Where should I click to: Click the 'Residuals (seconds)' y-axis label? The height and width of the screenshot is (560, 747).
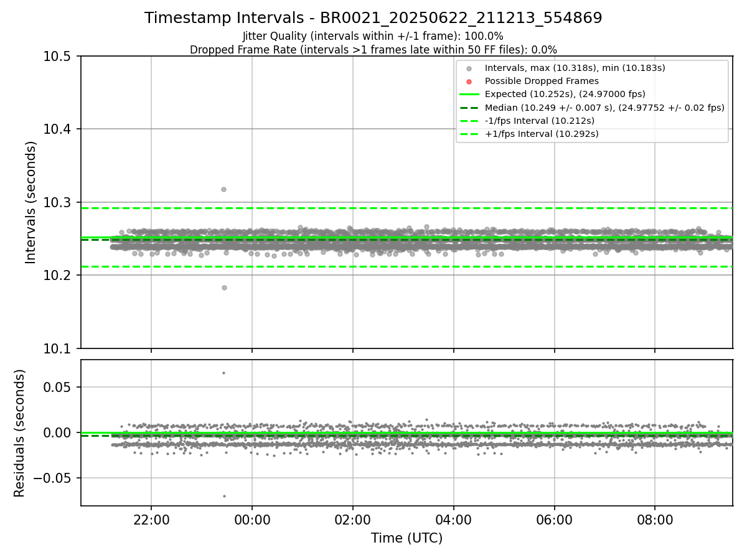(x=20, y=433)
